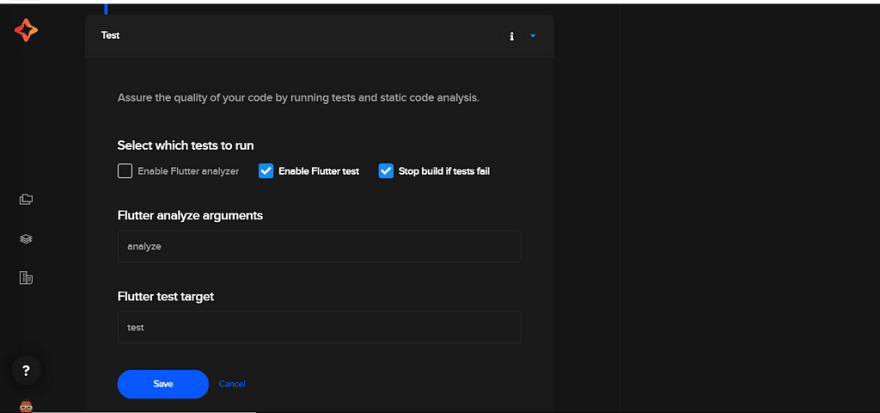Show info for the Test section

tap(511, 36)
